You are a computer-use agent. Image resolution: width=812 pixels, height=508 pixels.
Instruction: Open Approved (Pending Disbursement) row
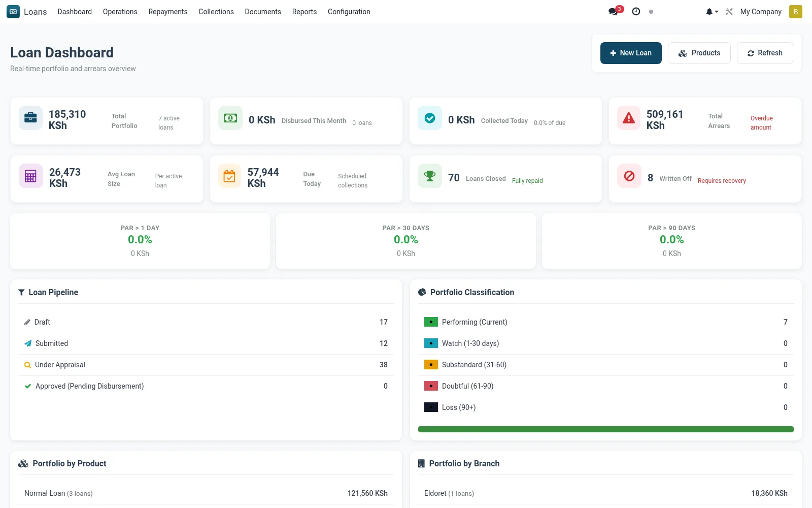click(x=206, y=386)
